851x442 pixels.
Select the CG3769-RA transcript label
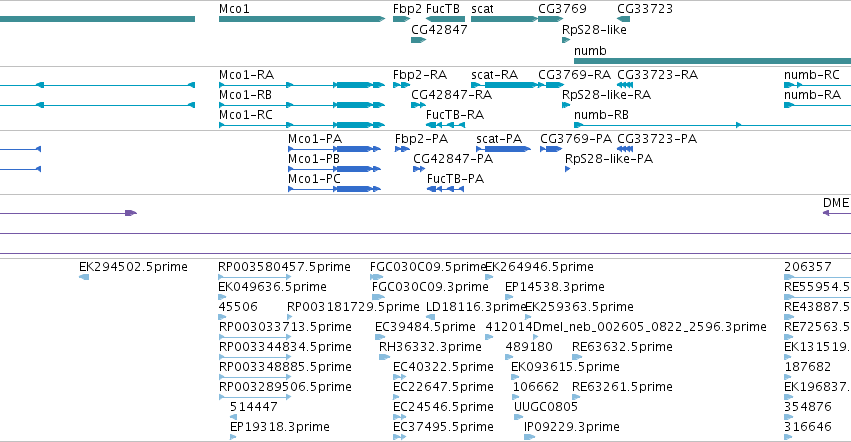(575, 74)
